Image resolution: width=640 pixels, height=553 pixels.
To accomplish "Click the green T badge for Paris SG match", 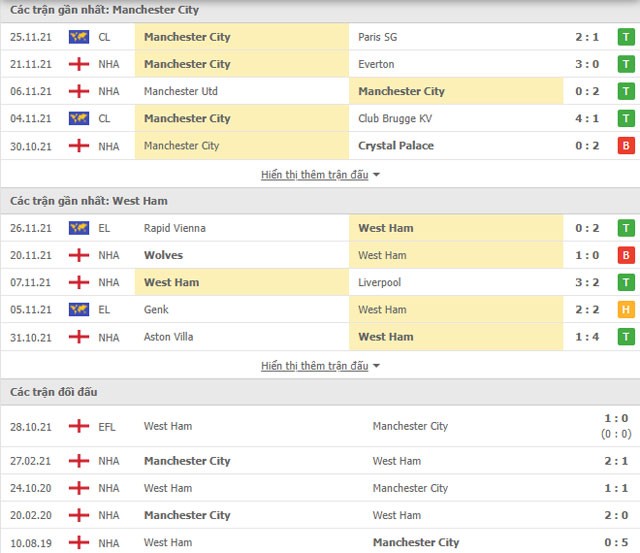I will click(x=626, y=37).
